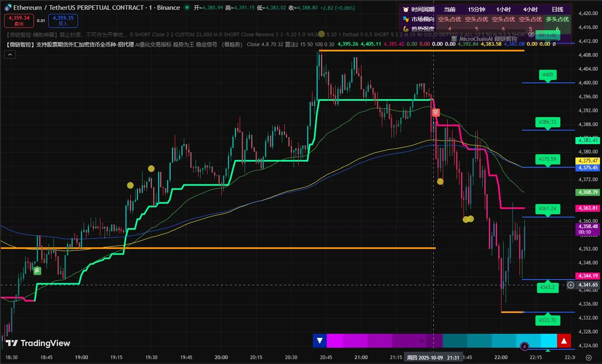Click the 15分钟 column header in the trend table
Image resolution: width=602 pixels, height=364 pixels.
click(x=477, y=9)
